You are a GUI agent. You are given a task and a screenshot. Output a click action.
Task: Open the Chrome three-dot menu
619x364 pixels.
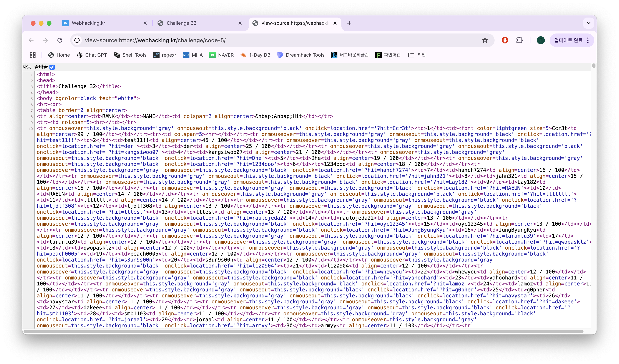[x=588, y=40]
